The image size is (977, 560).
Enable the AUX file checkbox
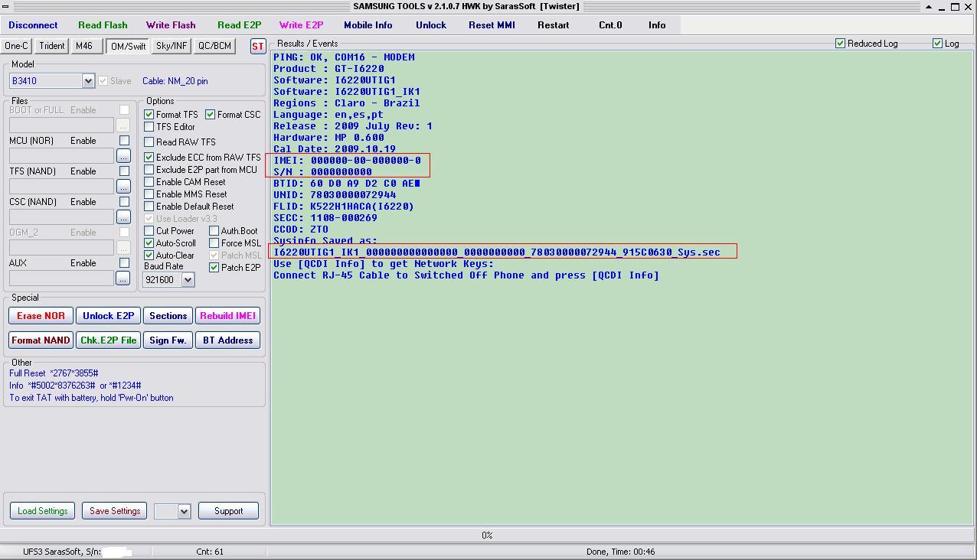pos(124,263)
